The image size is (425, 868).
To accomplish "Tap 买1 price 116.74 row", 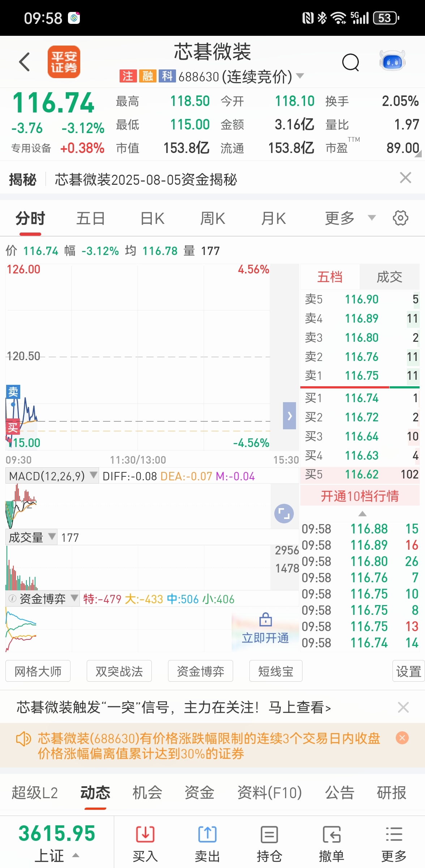I will (x=360, y=398).
